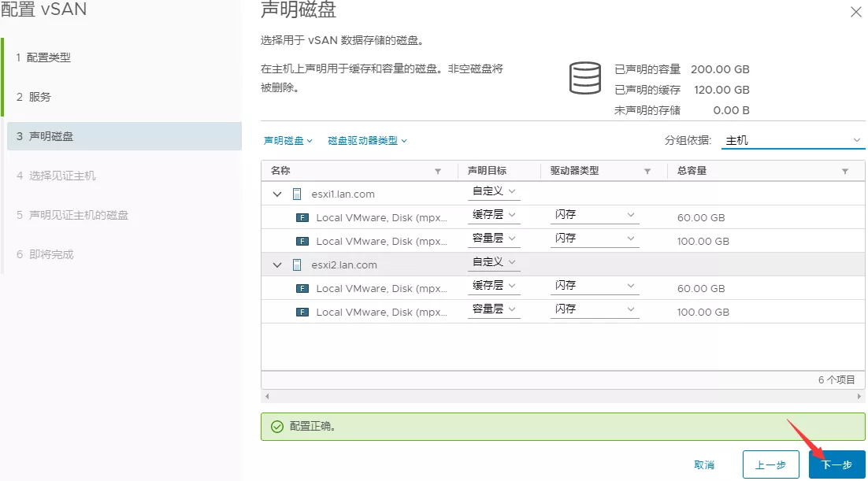Screen dimensions: 868x481
Task: Click filter icon in 驱动器类型 column header
Action: [647, 171]
